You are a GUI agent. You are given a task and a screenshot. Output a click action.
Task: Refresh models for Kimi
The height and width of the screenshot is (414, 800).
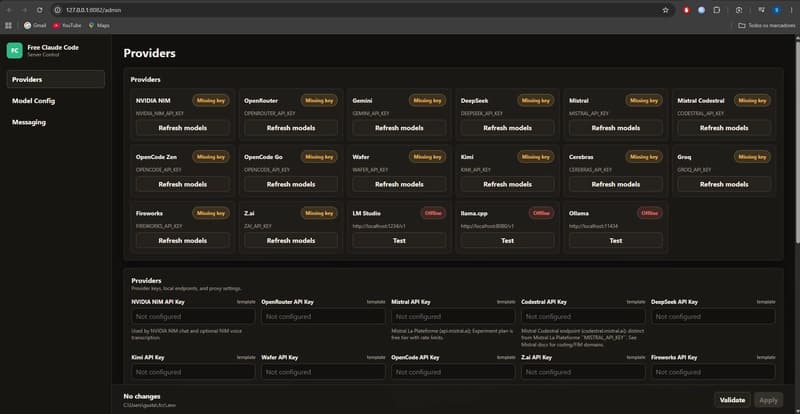click(507, 184)
